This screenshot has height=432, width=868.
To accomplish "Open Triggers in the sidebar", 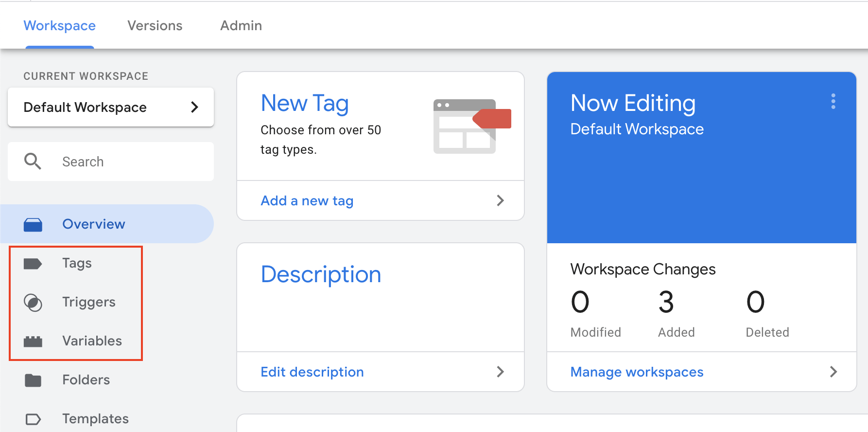I will point(89,302).
